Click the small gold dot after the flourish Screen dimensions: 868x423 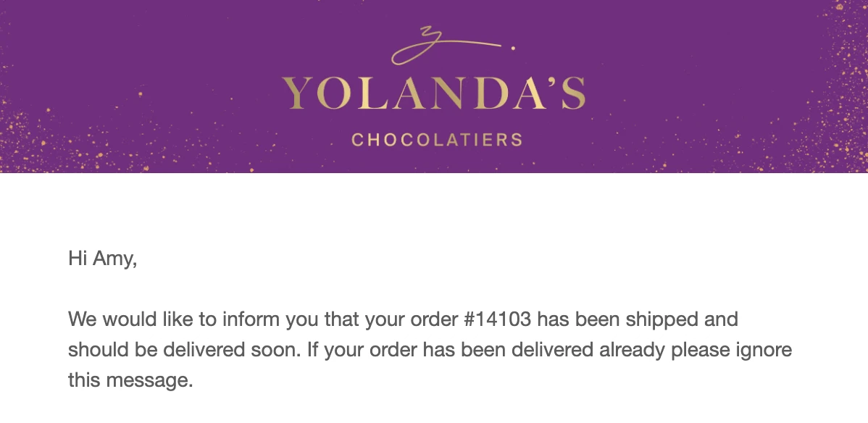point(513,49)
